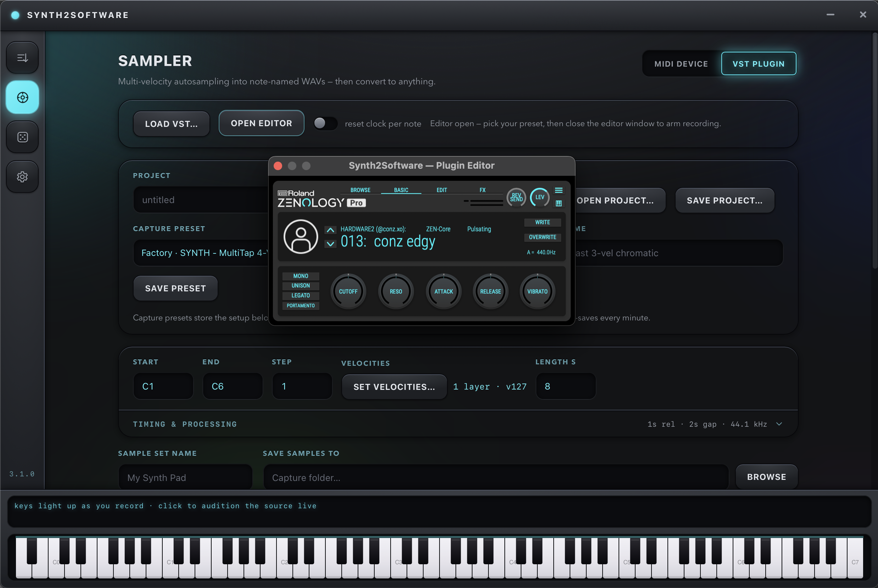Toggle PORTAMENTO in Zenology
Image resolution: width=878 pixels, height=588 pixels.
click(301, 306)
